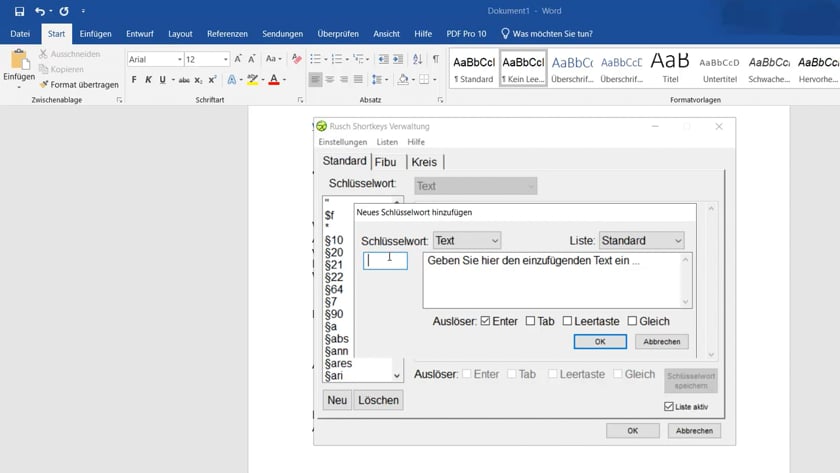Click the strikethrough text icon

pyautogui.click(x=183, y=80)
